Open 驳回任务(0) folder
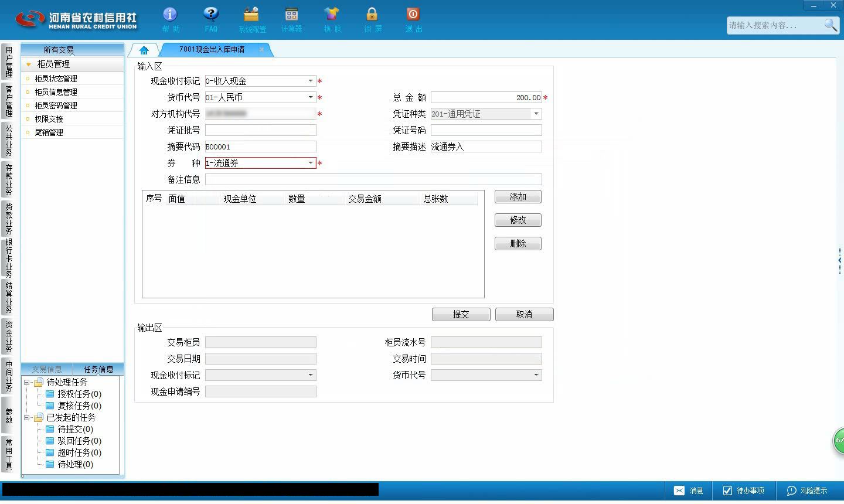 (x=73, y=441)
